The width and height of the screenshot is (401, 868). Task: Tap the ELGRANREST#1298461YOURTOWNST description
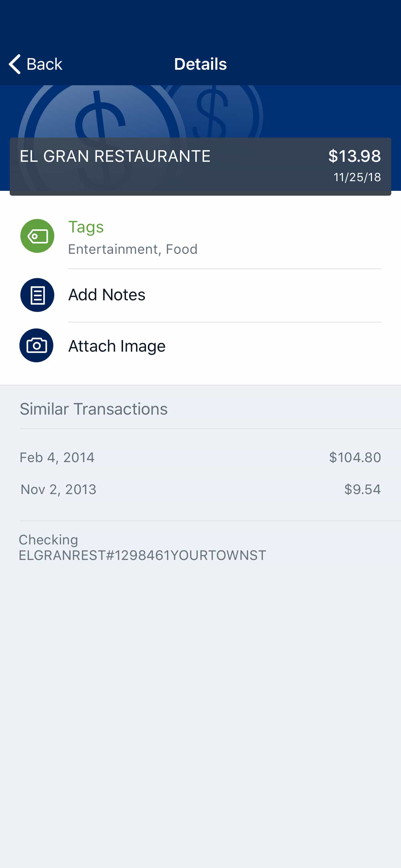pos(142,555)
